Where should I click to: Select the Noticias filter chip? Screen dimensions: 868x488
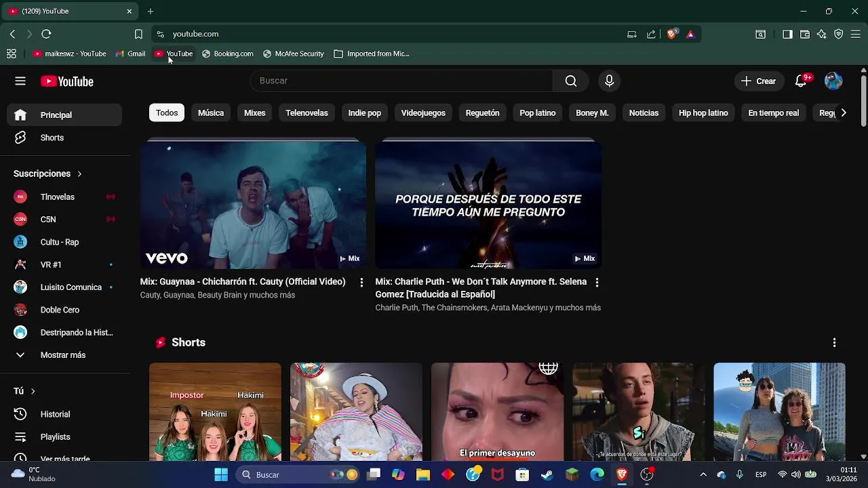point(644,113)
